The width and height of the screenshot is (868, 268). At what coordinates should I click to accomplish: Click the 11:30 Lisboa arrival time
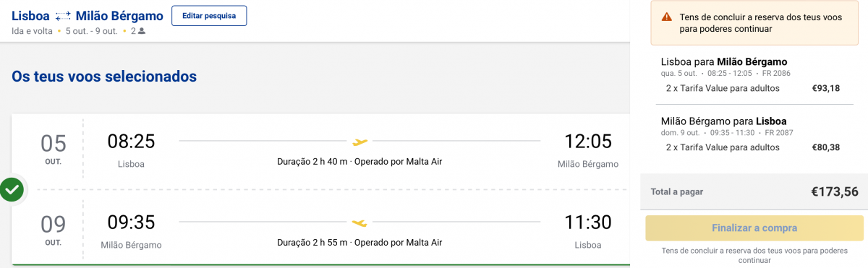588,222
